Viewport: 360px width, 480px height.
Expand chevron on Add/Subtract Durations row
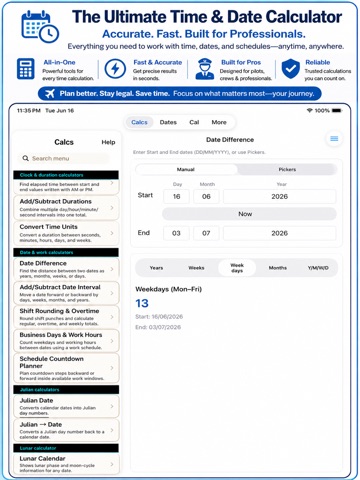pos(112,208)
